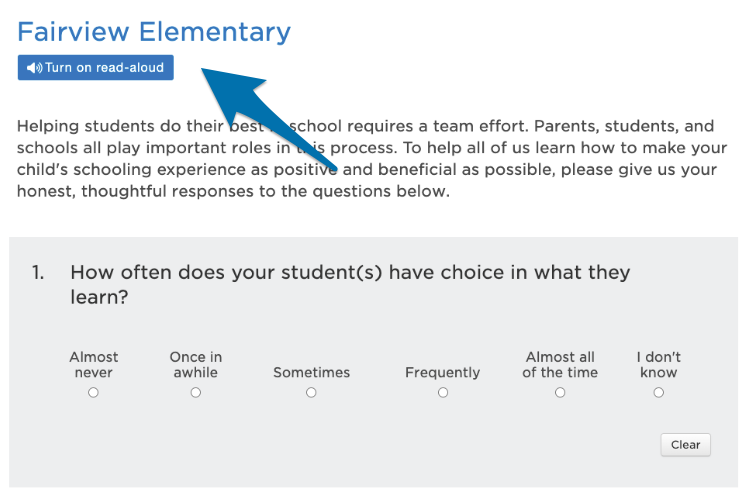The image size is (754, 500).
Task: Click the 'Turn on read-aloud' button text
Action: tap(104, 68)
